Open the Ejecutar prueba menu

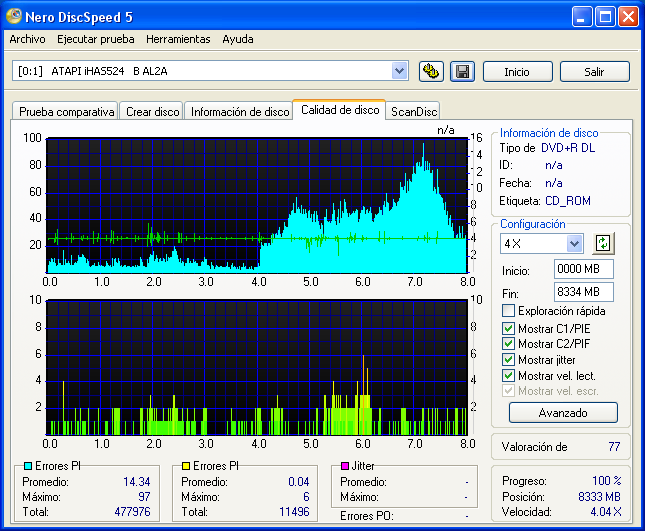[95, 39]
